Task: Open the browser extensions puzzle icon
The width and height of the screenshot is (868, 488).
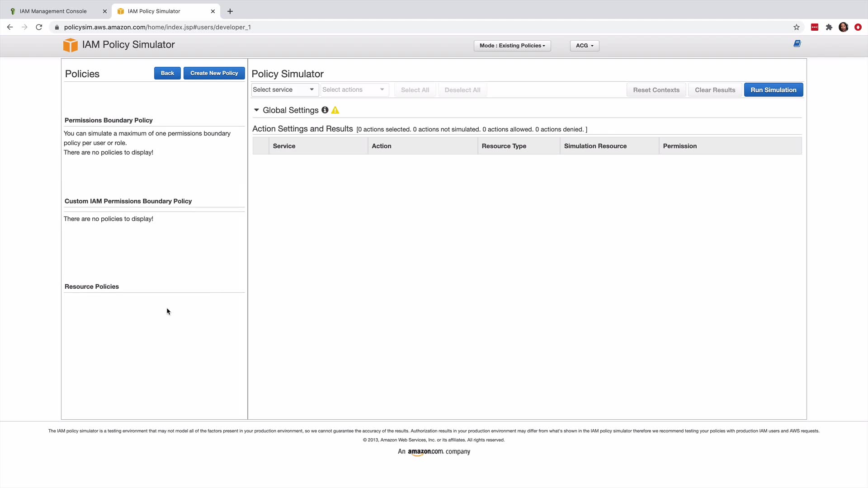Action: click(x=829, y=27)
